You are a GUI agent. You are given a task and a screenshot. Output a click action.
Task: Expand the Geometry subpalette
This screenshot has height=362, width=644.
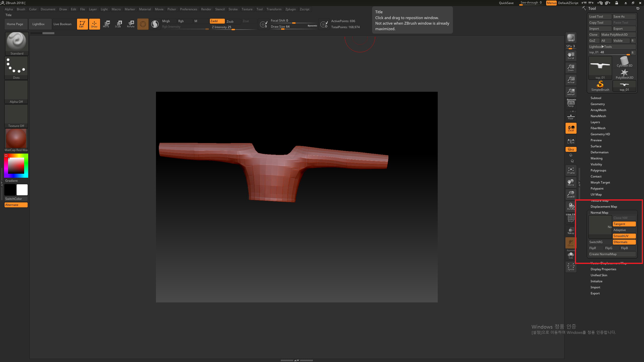(x=597, y=104)
